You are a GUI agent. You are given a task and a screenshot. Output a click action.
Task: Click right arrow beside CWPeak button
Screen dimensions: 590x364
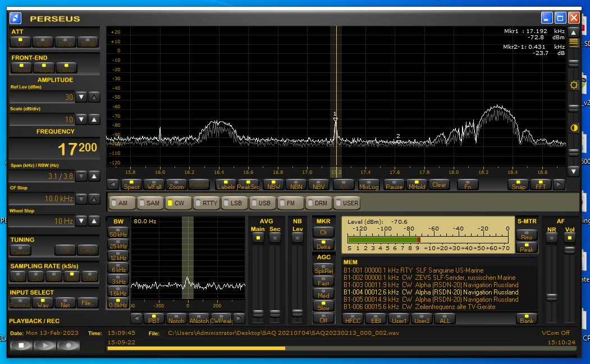coord(239,319)
